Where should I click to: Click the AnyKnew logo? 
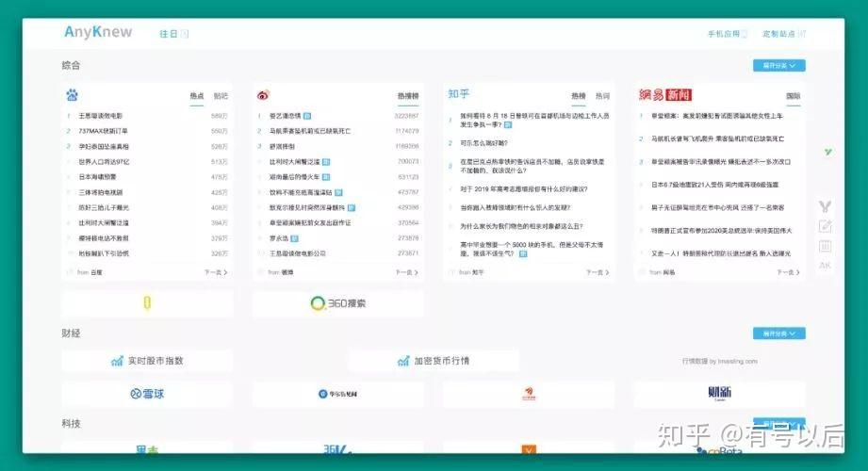click(98, 32)
